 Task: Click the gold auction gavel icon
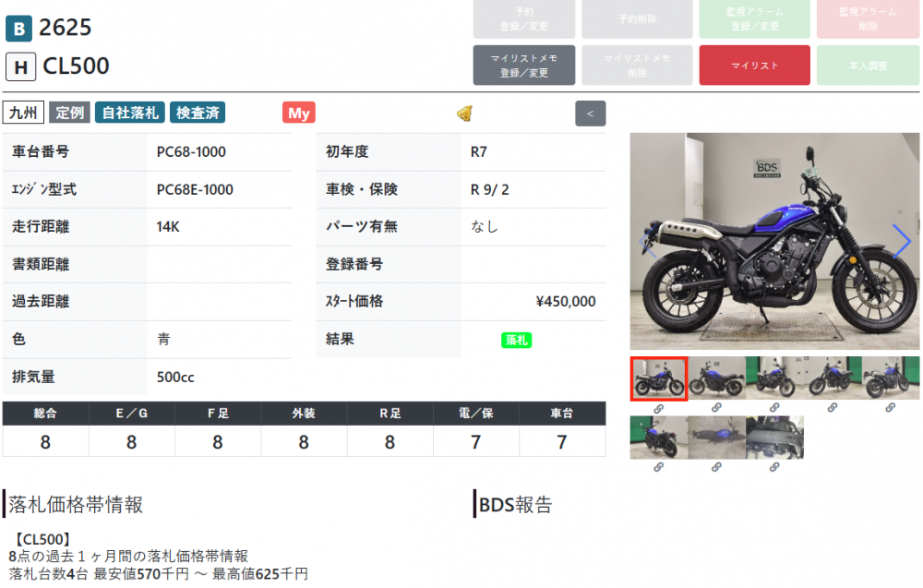click(x=465, y=114)
